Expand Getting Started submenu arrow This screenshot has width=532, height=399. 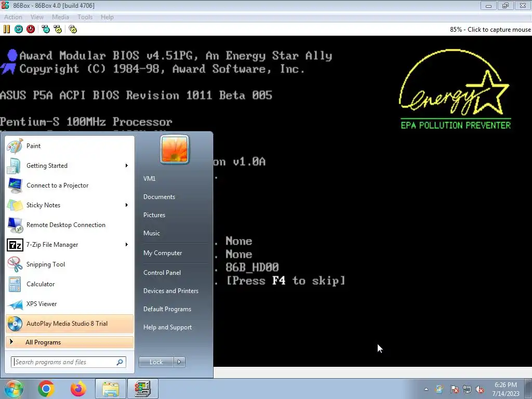pos(127,166)
